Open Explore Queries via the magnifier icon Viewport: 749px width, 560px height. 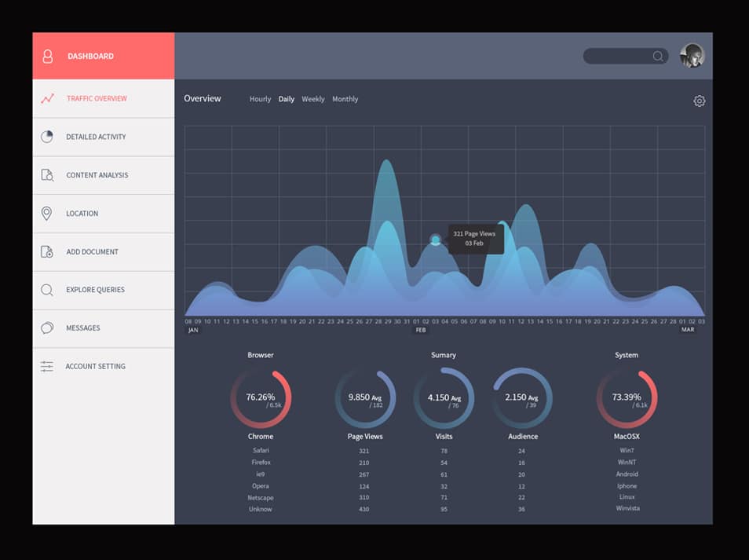[x=46, y=290]
